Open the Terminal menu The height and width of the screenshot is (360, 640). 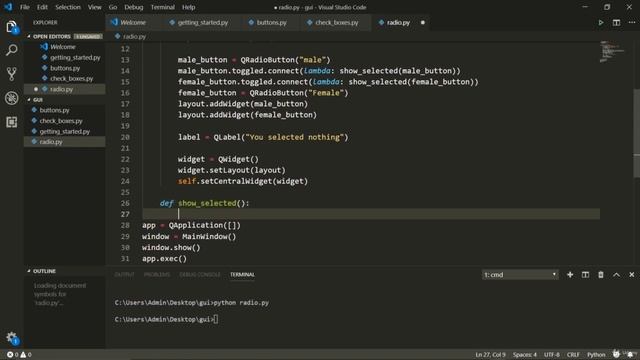[x=162, y=7]
